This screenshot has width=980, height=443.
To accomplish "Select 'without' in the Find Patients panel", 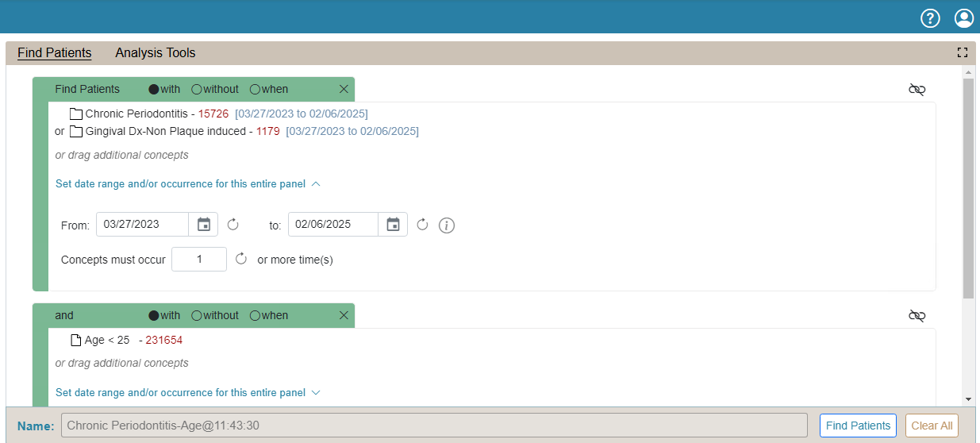I will [x=197, y=90].
